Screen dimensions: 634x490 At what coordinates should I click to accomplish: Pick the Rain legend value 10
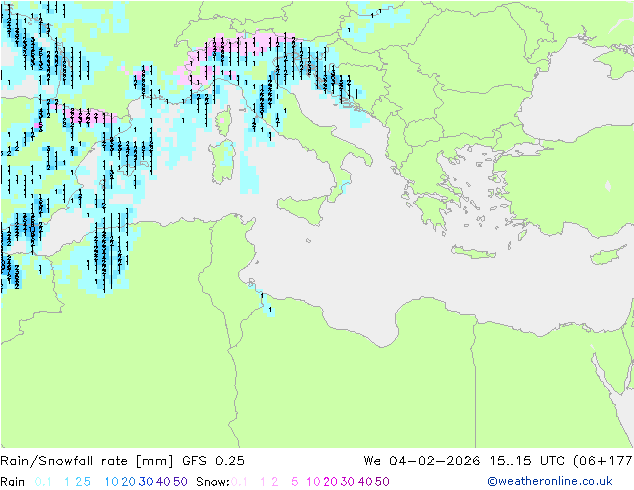coord(111,482)
